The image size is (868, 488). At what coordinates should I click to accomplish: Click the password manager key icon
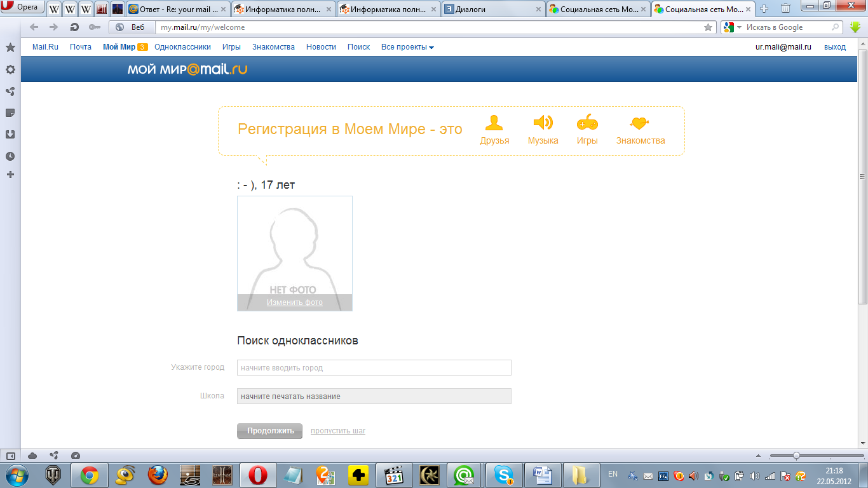point(95,27)
